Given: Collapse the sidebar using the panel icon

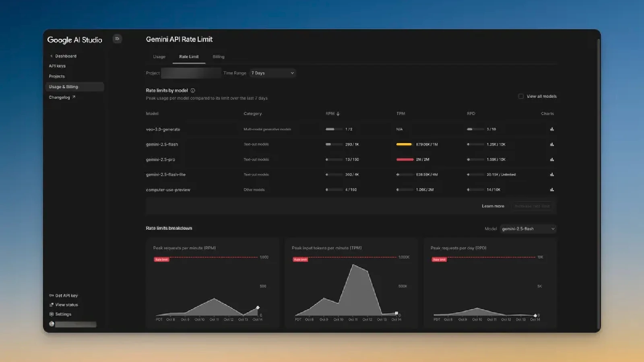Looking at the screenshot, I should pyautogui.click(x=117, y=39).
